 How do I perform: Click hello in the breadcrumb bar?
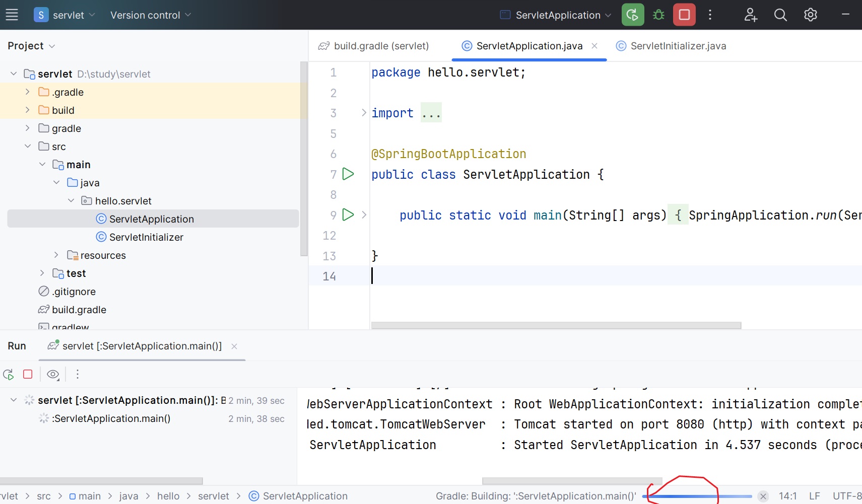168,496
